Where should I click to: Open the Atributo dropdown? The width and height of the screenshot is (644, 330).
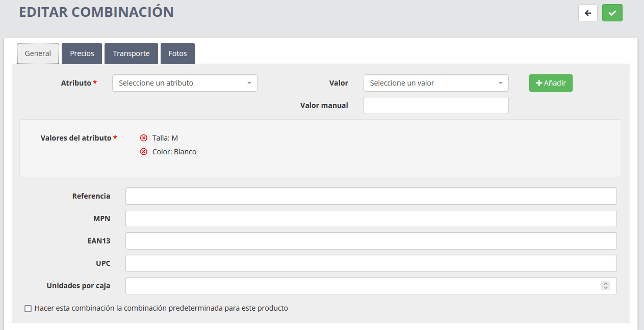click(x=185, y=83)
